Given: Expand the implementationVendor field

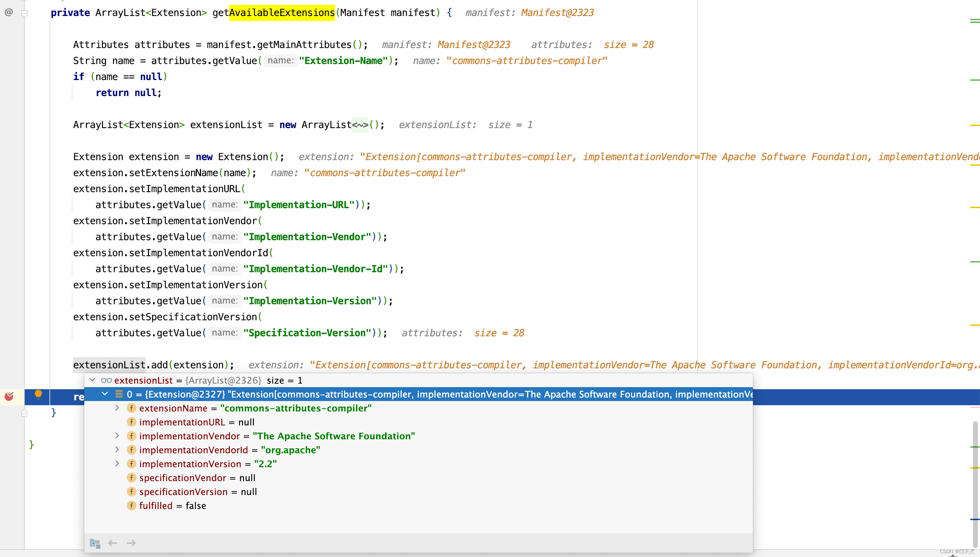Looking at the screenshot, I should pyautogui.click(x=117, y=436).
